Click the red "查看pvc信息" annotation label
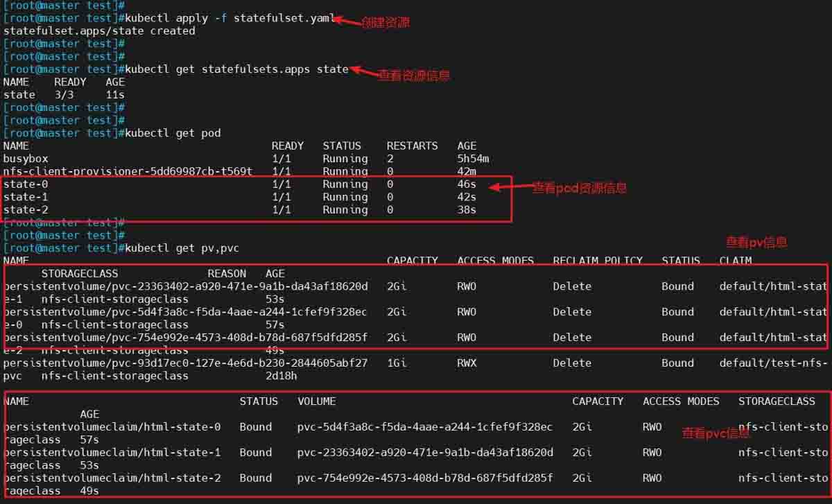The height and width of the screenshot is (504, 832). (x=716, y=434)
